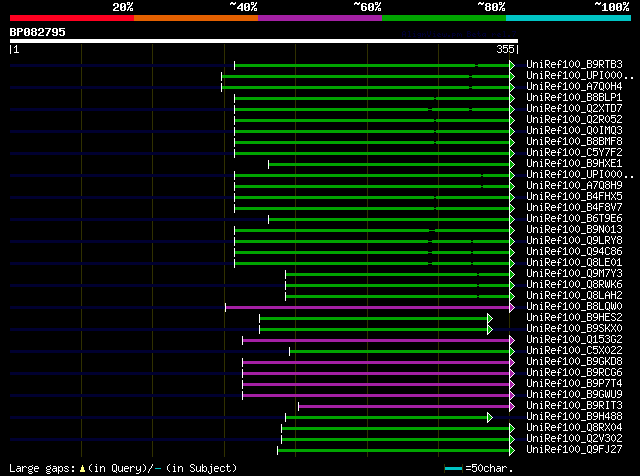The image size is (640, 476).
Task: Select the UniRef100_Q8RX04 label
Action: pyautogui.click(x=574, y=428)
